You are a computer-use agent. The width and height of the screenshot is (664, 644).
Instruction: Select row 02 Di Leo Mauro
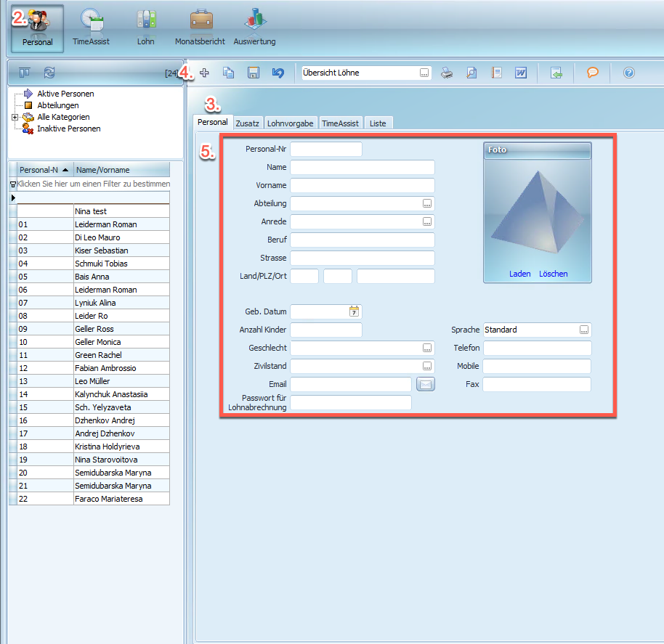(89, 237)
